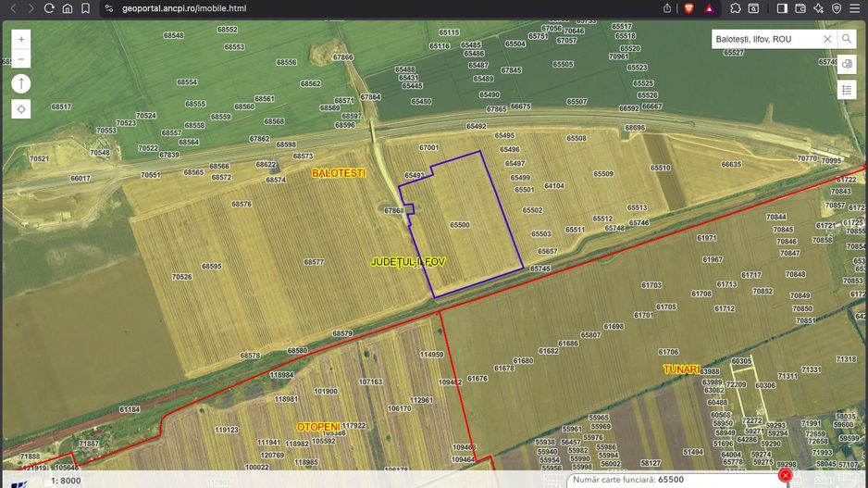
Task: Open the browser main hamburger menu
Action: coord(855,8)
